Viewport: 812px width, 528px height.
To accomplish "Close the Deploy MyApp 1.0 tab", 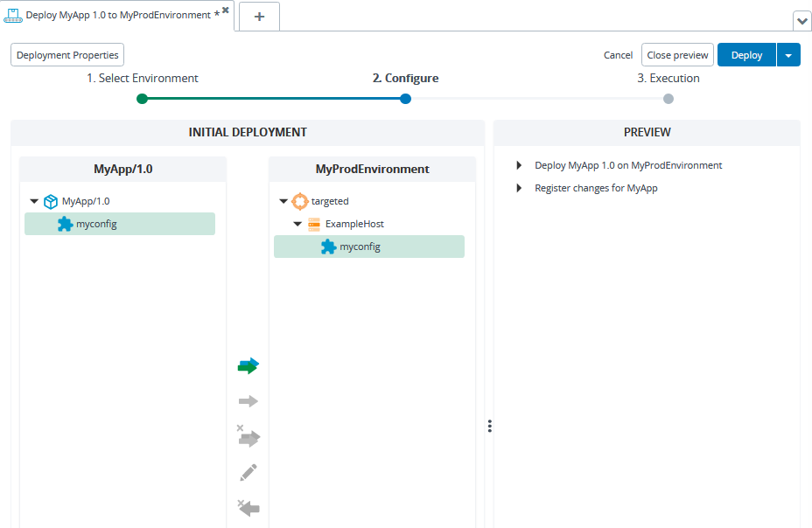I will click(225, 10).
